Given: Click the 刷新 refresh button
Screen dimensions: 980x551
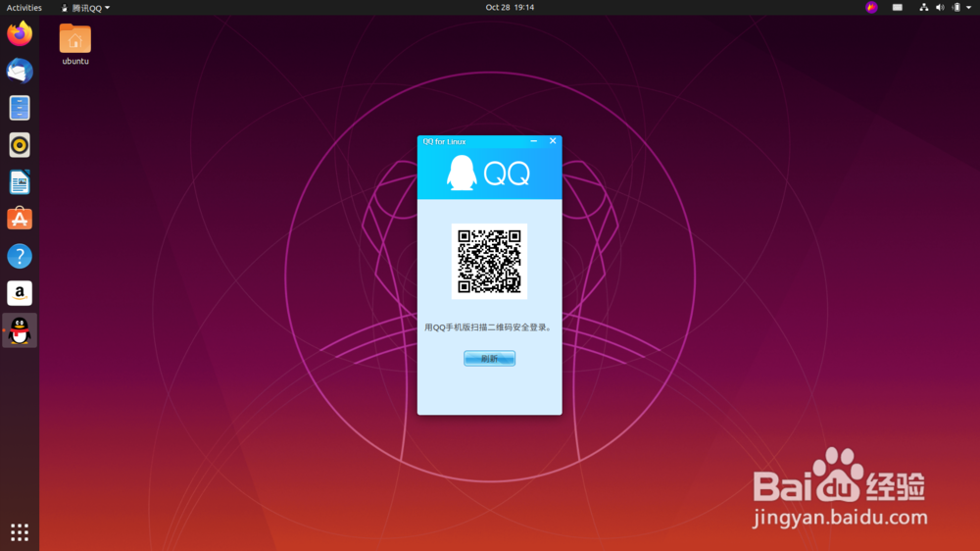Looking at the screenshot, I should 489,359.
